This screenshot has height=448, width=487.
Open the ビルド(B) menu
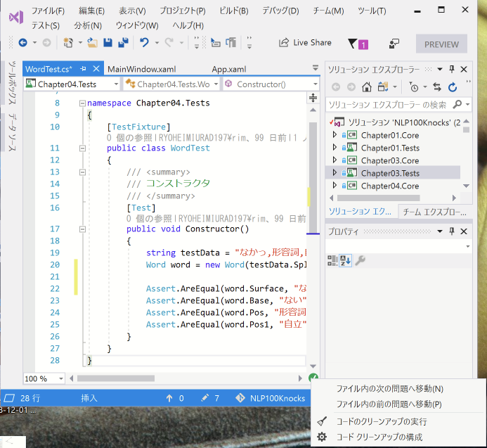point(233,11)
